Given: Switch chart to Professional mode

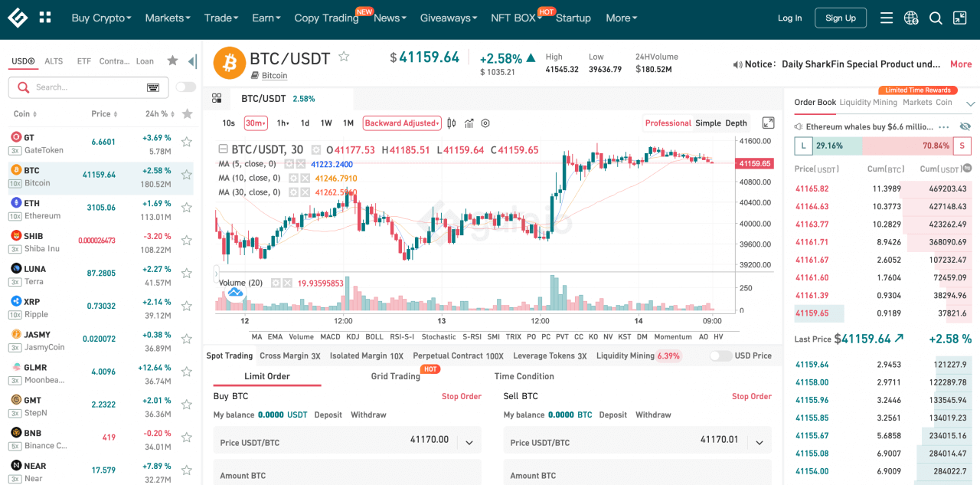Looking at the screenshot, I should (x=668, y=123).
